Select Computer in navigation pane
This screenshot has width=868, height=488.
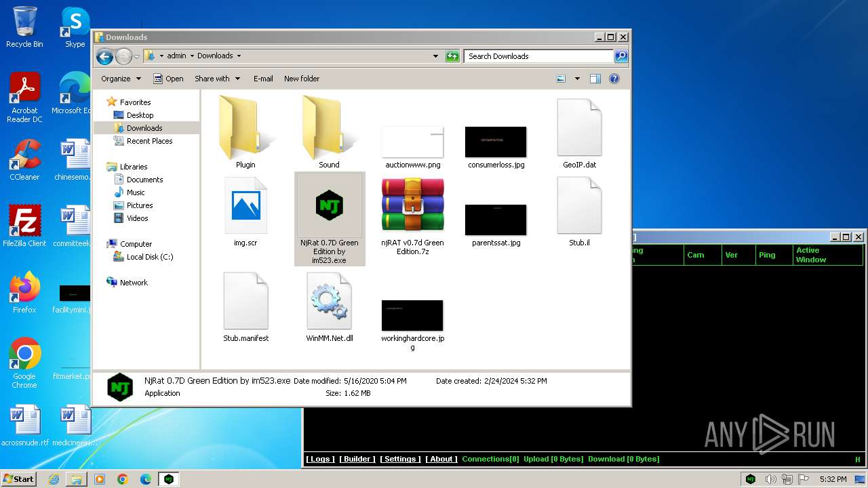[x=136, y=244]
